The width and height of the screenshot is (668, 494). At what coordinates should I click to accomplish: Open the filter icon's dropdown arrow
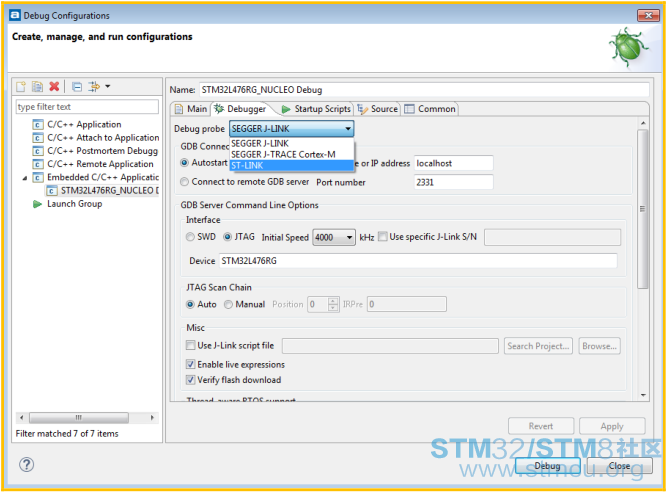[108, 86]
